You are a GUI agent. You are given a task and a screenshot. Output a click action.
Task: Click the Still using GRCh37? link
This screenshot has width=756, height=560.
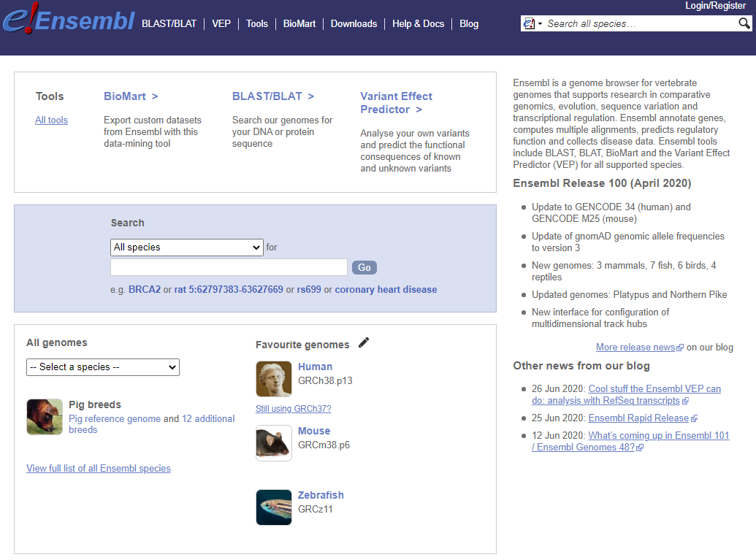pos(293,409)
